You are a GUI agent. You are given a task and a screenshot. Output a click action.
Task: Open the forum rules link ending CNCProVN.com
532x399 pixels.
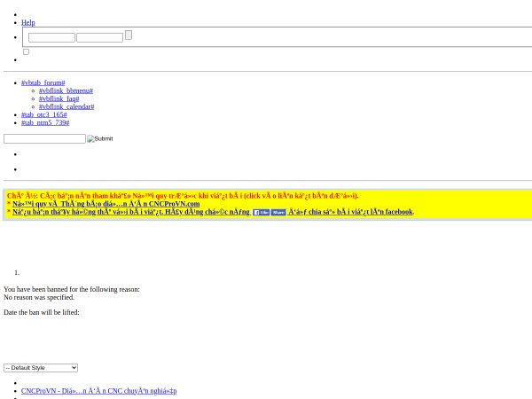[106, 204]
